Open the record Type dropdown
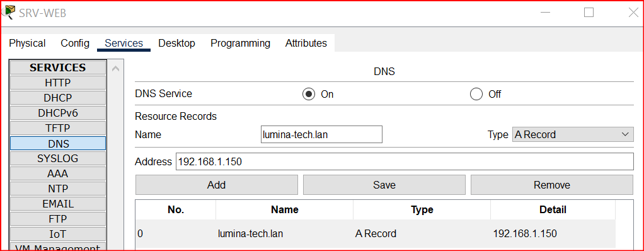 point(573,134)
